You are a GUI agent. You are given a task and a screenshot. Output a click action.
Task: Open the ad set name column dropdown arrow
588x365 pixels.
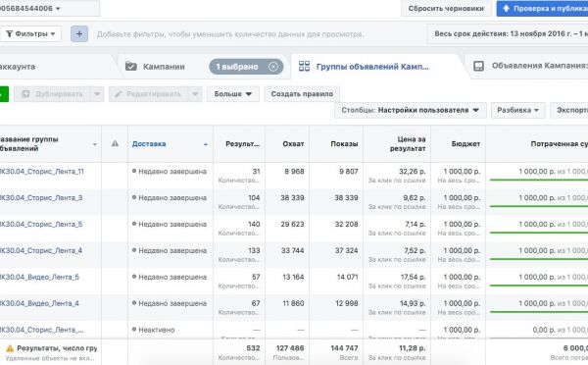pos(95,144)
